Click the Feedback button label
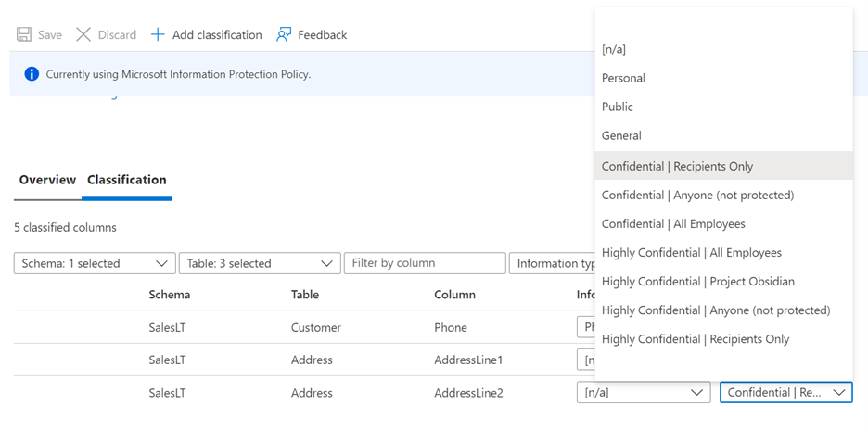 click(x=322, y=34)
